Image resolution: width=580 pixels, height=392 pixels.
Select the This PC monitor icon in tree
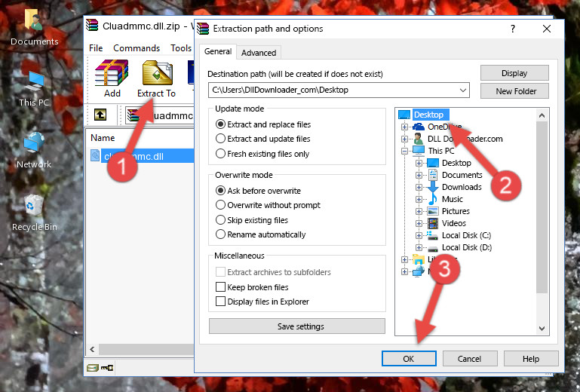pyautogui.click(x=419, y=151)
